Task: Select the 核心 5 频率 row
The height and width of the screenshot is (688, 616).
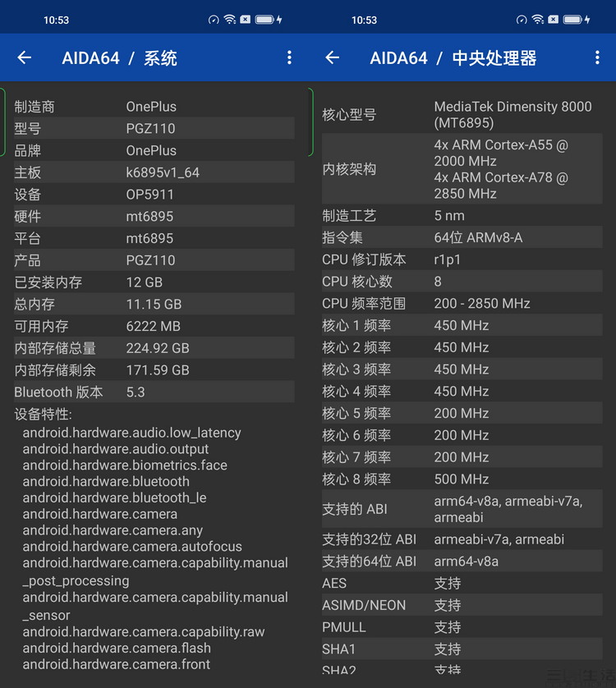Action: (x=462, y=412)
